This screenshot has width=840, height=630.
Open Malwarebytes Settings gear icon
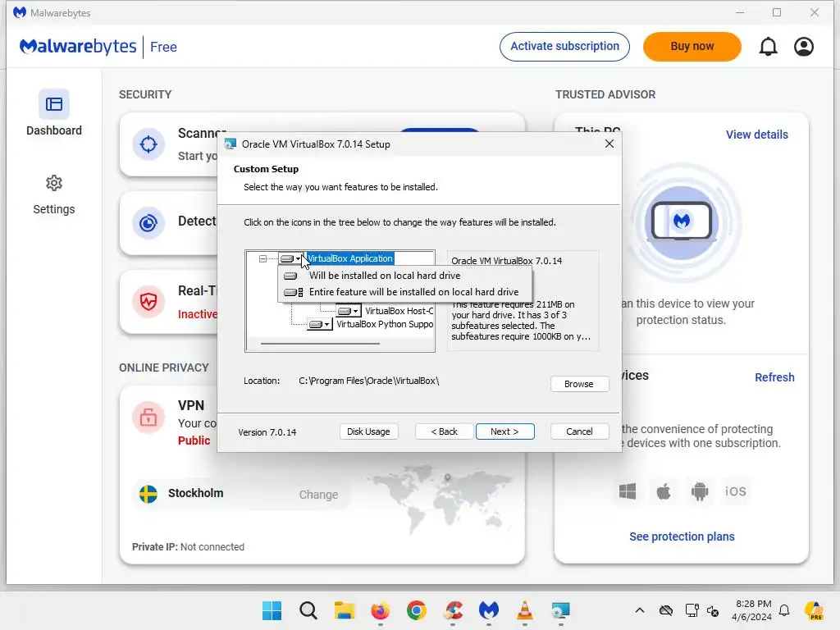pos(53,183)
